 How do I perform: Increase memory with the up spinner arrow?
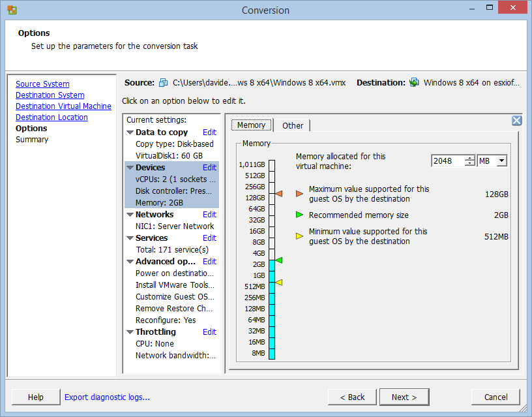pos(470,158)
